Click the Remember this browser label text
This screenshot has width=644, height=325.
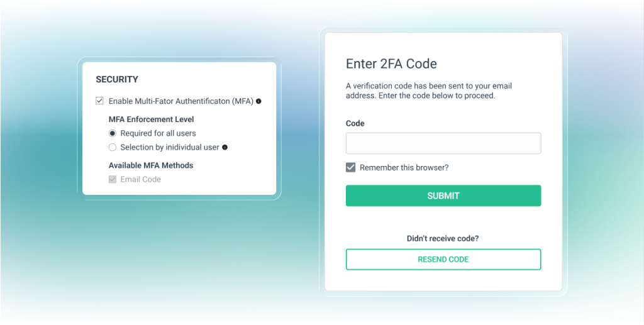click(x=404, y=168)
